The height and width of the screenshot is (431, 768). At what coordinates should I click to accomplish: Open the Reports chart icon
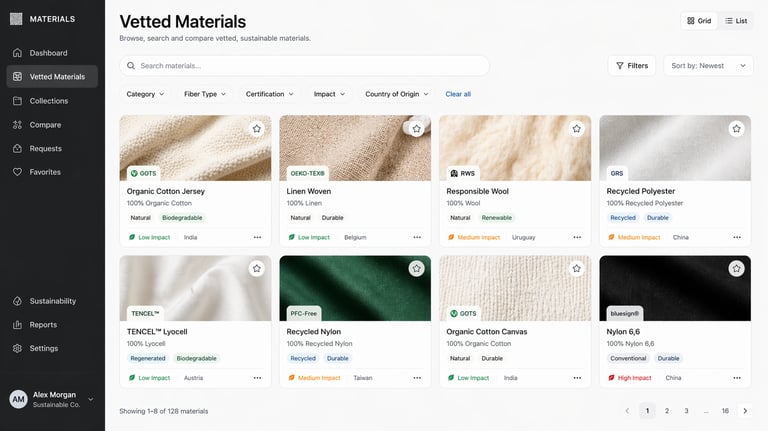[18, 325]
